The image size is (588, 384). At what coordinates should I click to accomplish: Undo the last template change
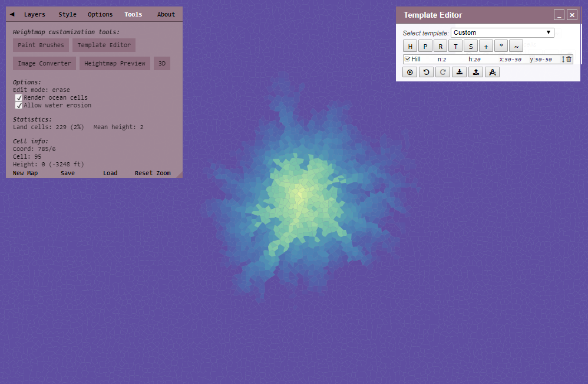tap(425, 72)
